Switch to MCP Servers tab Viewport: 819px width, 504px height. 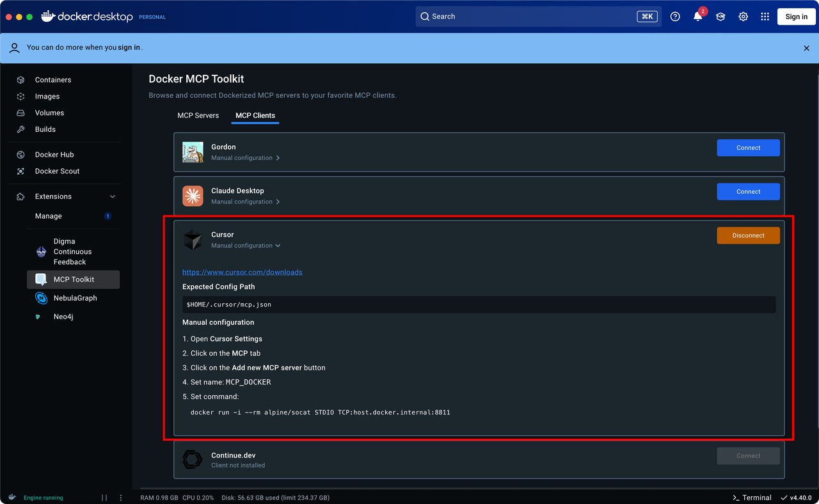[x=198, y=116]
